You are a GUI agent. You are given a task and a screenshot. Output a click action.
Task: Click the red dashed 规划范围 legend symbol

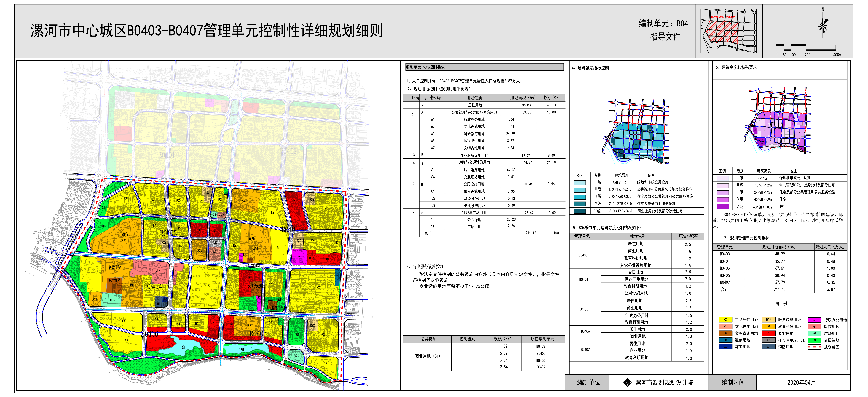[x=814, y=347]
